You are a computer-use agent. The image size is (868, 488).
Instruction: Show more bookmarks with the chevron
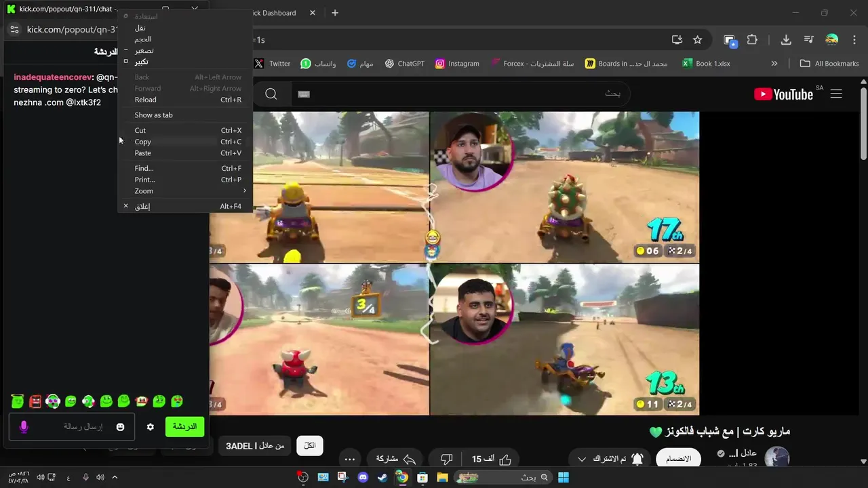774,64
